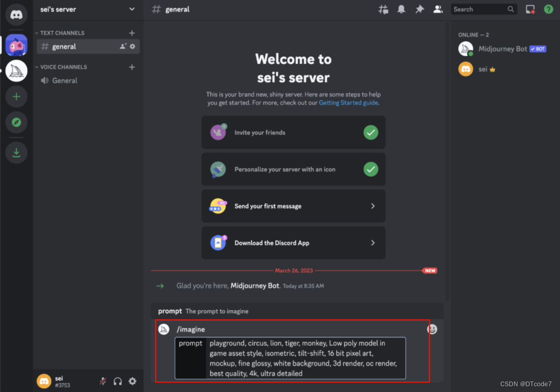560x392 pixels.
Task: Open the Threads icon in header
Action: click(383, 9)
